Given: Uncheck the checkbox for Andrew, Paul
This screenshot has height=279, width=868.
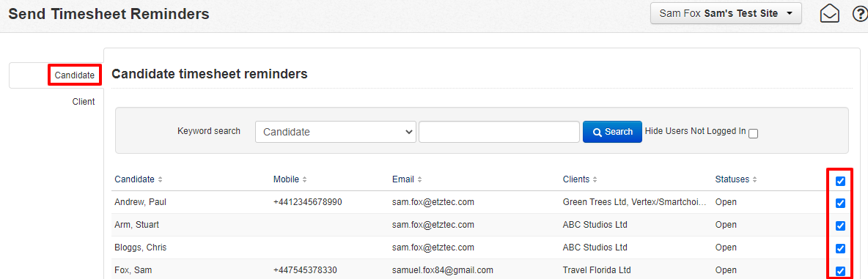Looking at the screenshot, I should coord(840,203).
